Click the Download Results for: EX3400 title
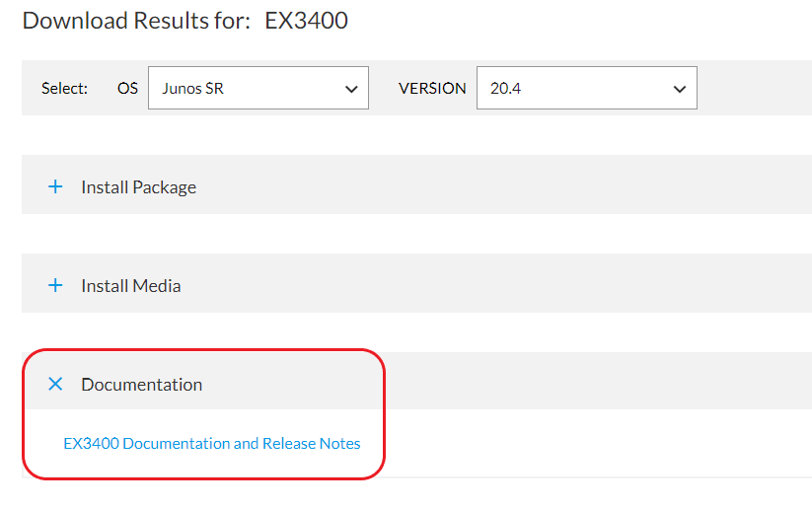Image resolution: width=812 pixels, height=509 pixels. click(185, 21)
